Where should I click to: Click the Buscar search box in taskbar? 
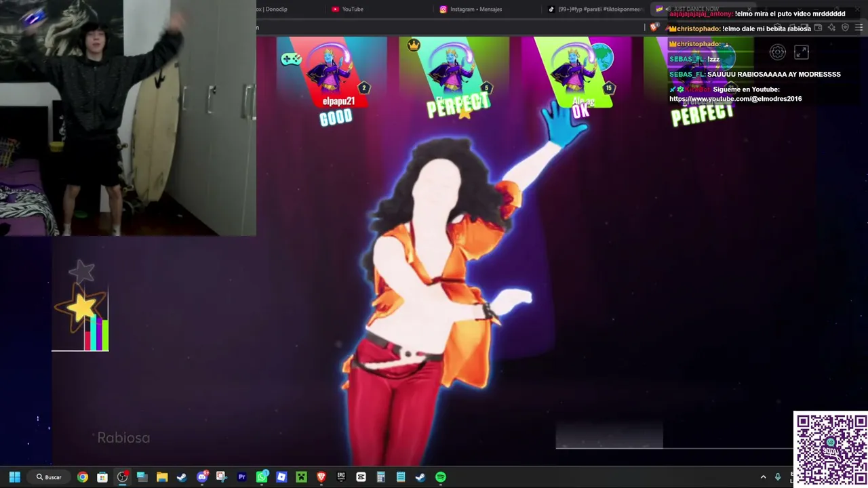(49, 477)
